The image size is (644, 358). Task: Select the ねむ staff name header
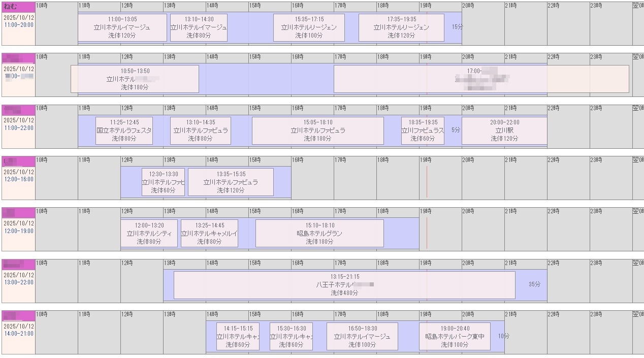click(x=10, y=7)
